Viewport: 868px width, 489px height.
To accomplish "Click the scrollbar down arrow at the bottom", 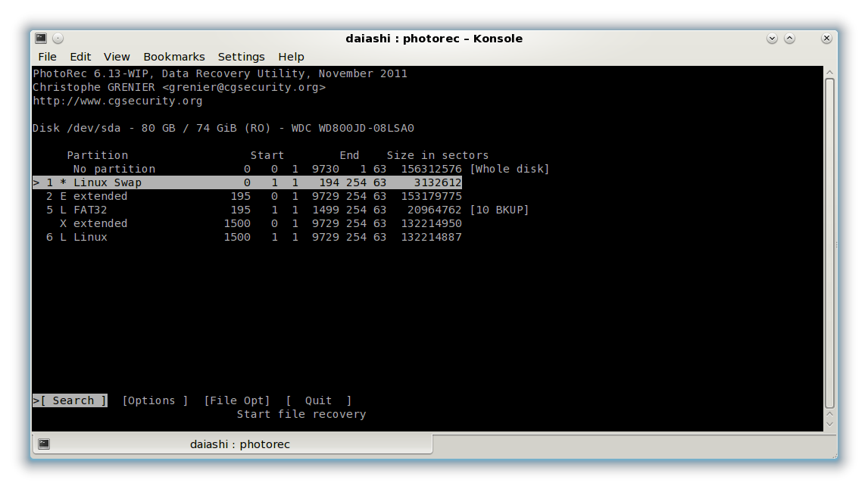I will tap(829, 424).
